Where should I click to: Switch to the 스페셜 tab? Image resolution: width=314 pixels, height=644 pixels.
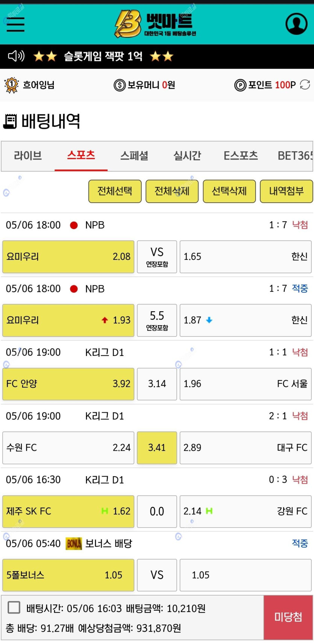click(134, 155)
